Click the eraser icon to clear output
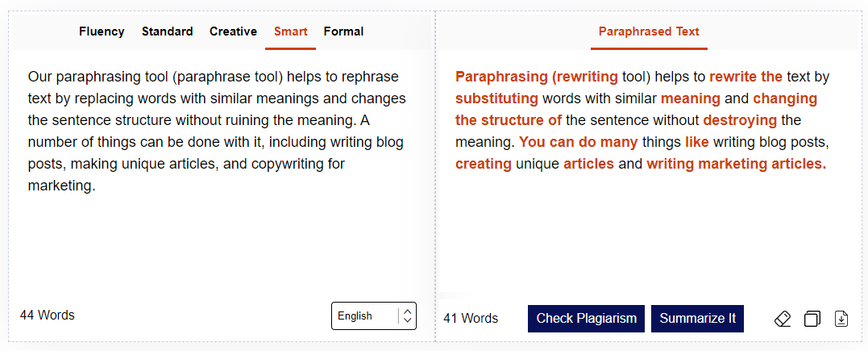The height and width of the screenshot is (351, 868). 783,319
